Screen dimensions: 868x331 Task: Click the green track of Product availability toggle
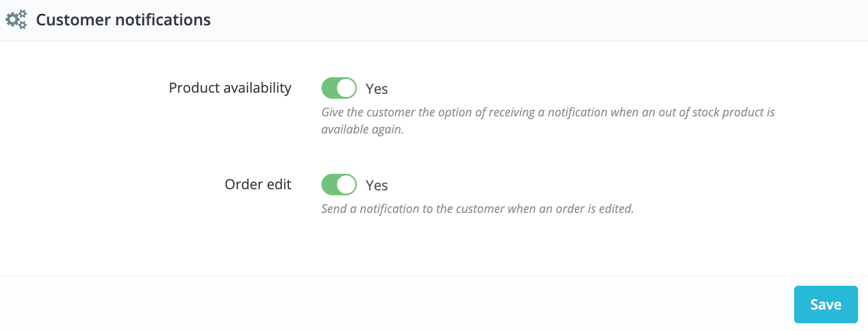click(x=329, y=88)
